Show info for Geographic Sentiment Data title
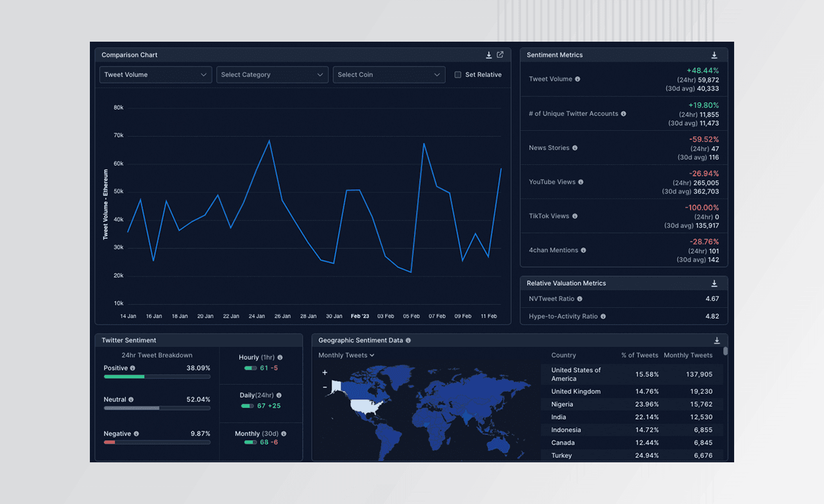824x504 pixels. 408,340
